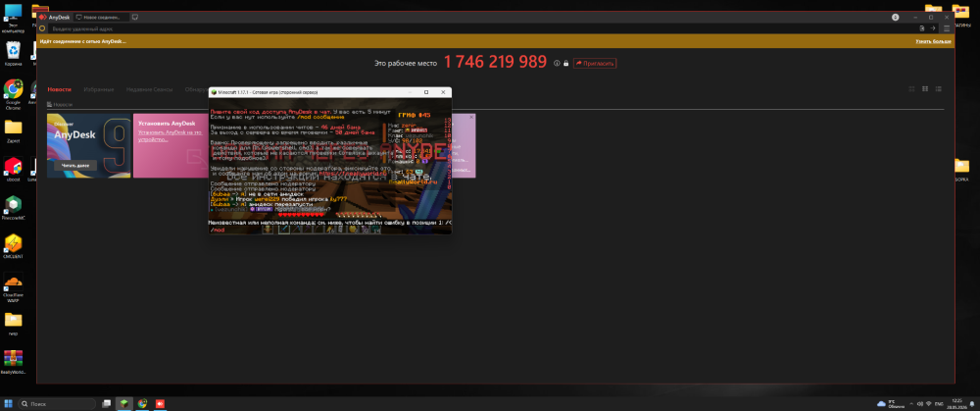The height and width of the screenshot is (411, 980).
Task: Click the workplace ID 1 746 219 989
Action: [x=495, y=62]
